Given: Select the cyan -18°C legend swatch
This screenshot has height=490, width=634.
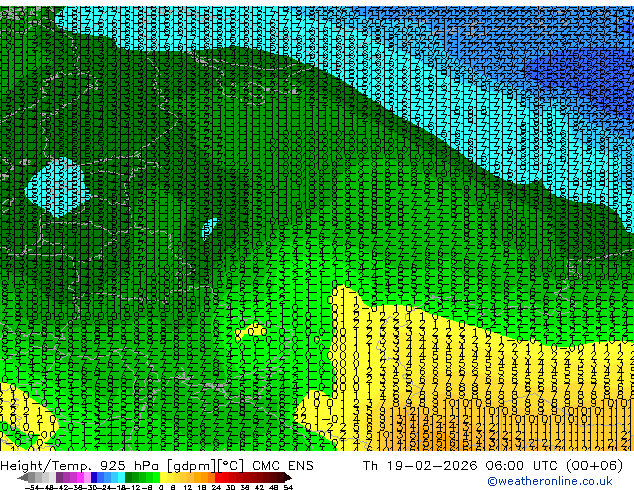Looking at the screenshot, I should [x=121, y=477].
